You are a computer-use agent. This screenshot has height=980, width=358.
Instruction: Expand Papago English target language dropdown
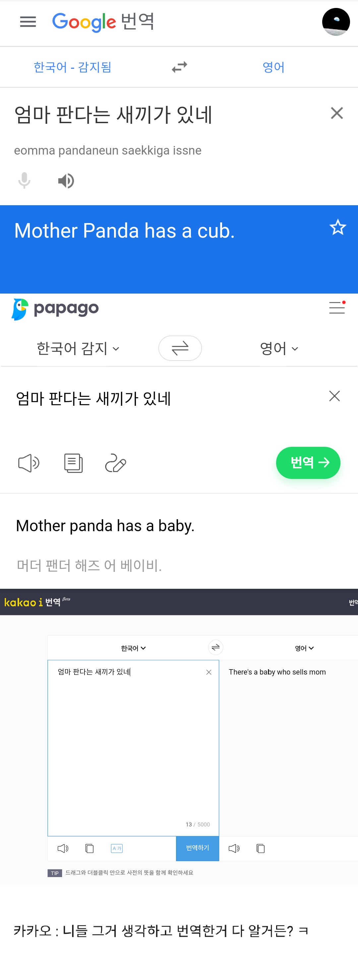[x=279, y=349]
